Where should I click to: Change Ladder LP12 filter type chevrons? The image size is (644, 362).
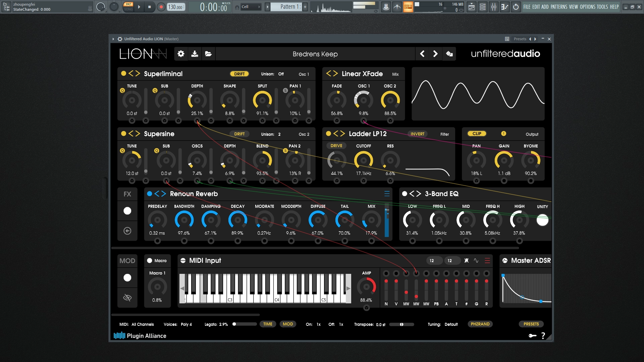339,133
